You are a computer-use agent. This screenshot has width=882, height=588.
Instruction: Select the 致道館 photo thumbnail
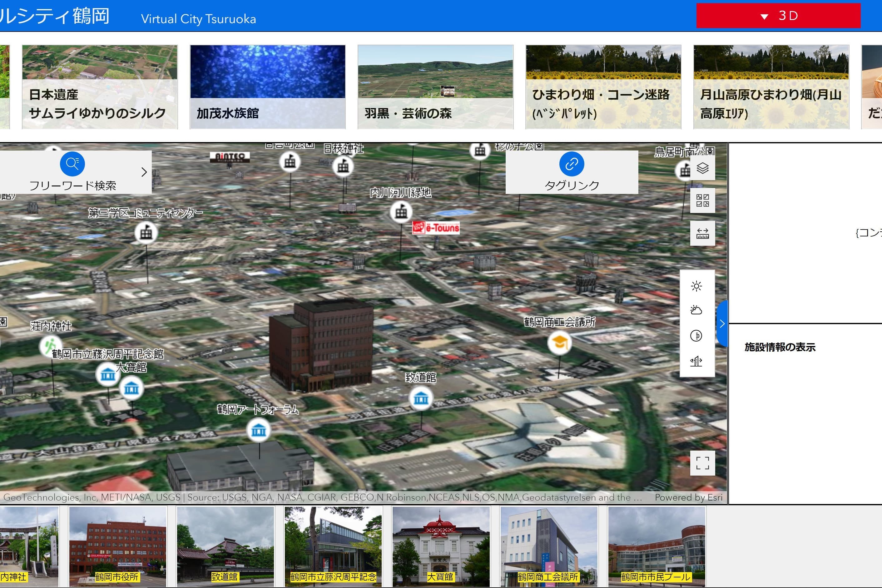pyautogui.click(x=225, y=546)
